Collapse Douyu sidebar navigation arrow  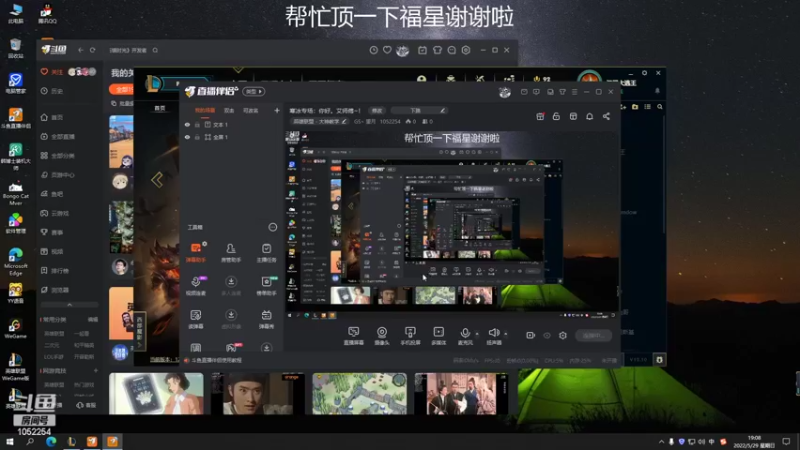point(69,305)
